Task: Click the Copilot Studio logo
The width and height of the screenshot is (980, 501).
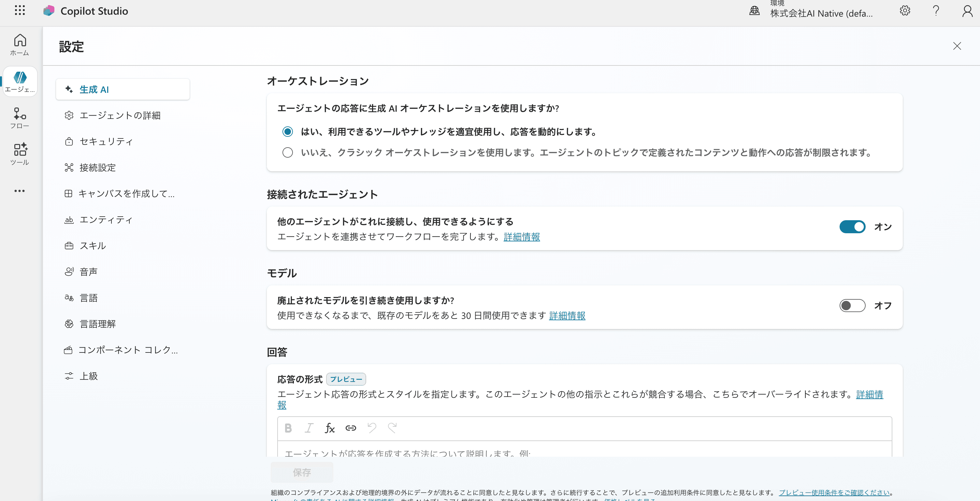Action: click(x=49, y=11)
